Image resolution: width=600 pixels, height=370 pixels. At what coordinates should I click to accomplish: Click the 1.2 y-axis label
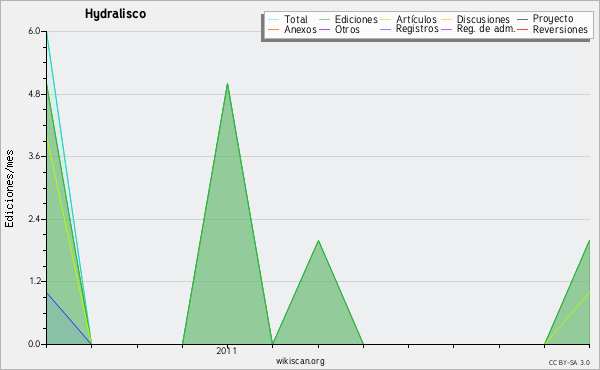tap(34, 281)
